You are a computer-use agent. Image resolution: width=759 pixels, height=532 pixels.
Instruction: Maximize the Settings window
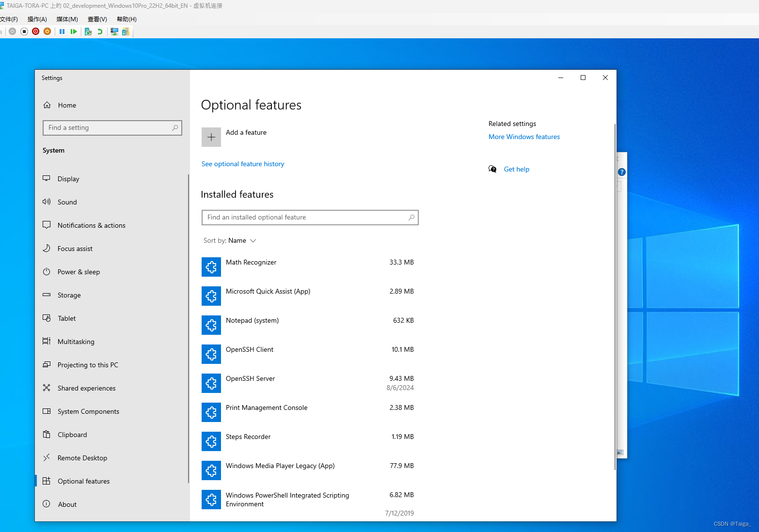point(583,78)
